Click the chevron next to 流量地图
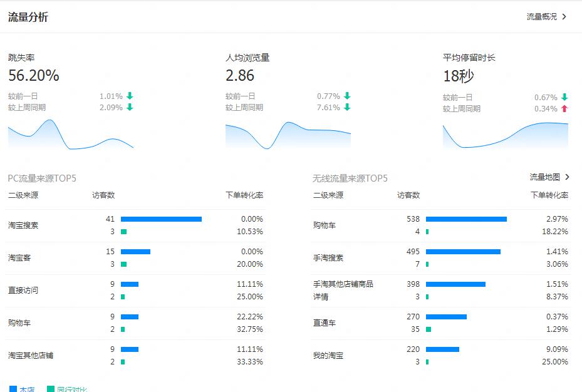Image resolution: width=582 pixels, height=392 pixels. click(x=567, y=177)
